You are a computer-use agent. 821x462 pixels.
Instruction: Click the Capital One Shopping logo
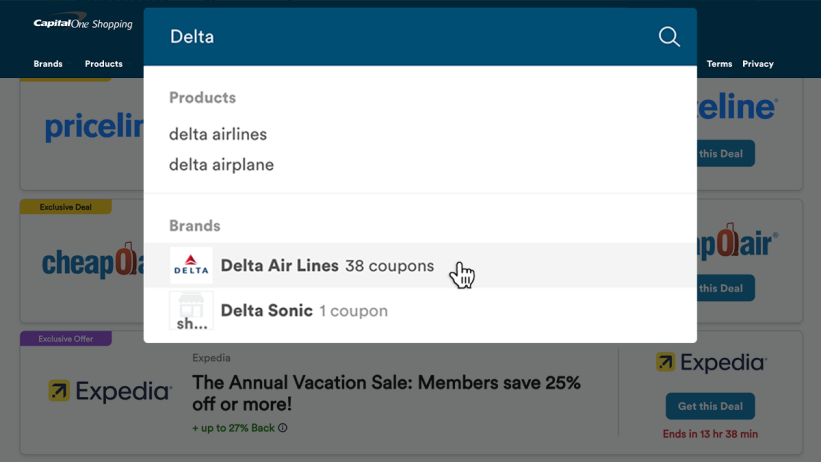pos(83,23)
